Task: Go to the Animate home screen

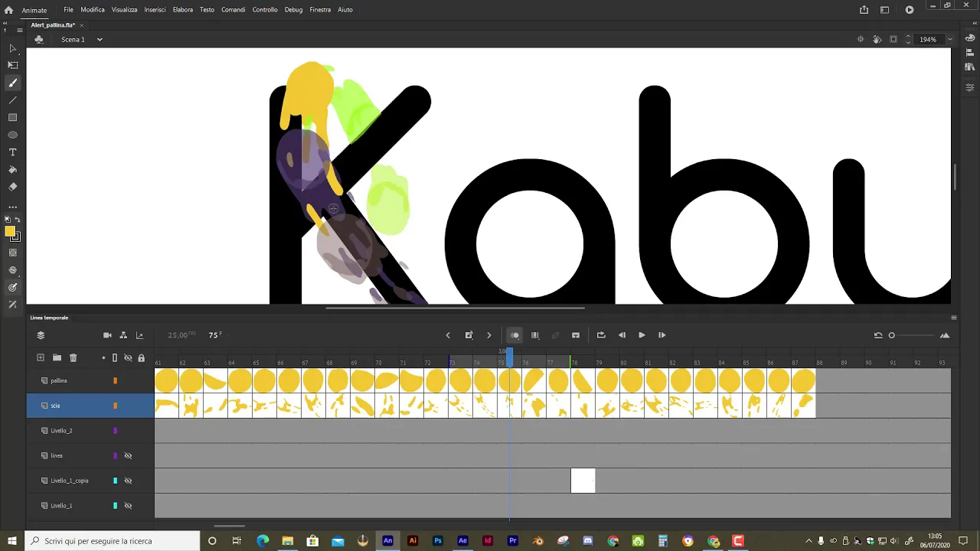Action: click(x=8, y=10)
